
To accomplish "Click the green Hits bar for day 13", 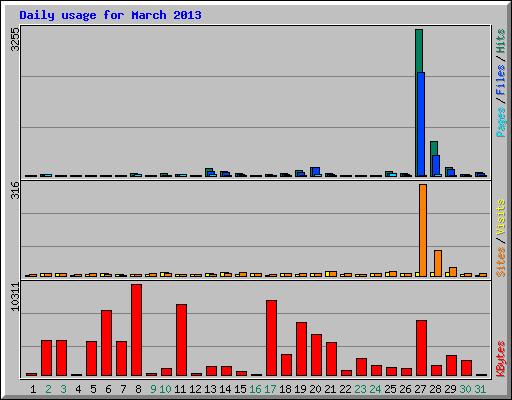I will point(209,170).
